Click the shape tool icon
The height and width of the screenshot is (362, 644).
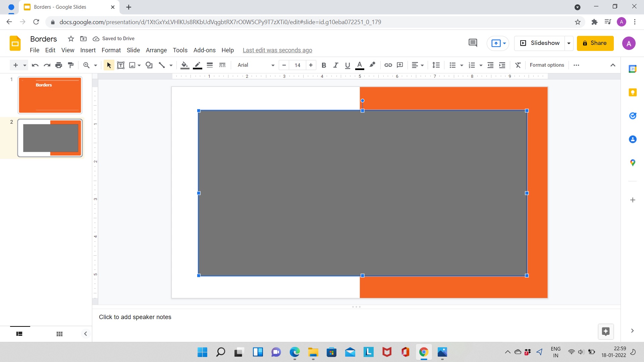[x=149, y=65]
